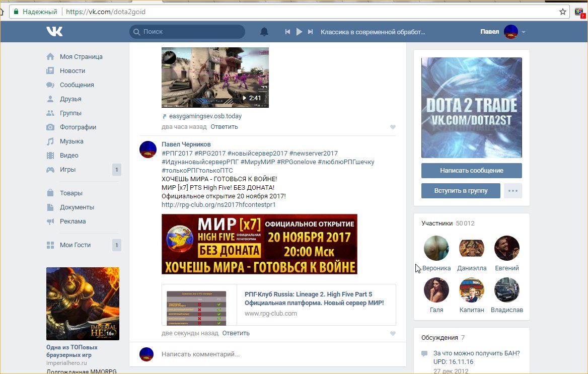Open Сообщения chat bubble icon

(x=50, y=85)
